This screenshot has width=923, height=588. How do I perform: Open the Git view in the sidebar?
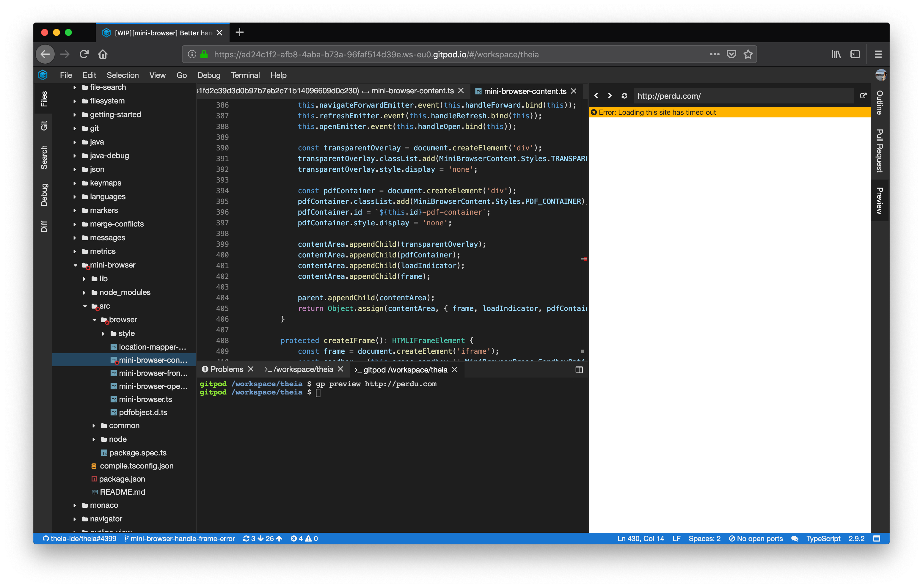pos(44,126)
